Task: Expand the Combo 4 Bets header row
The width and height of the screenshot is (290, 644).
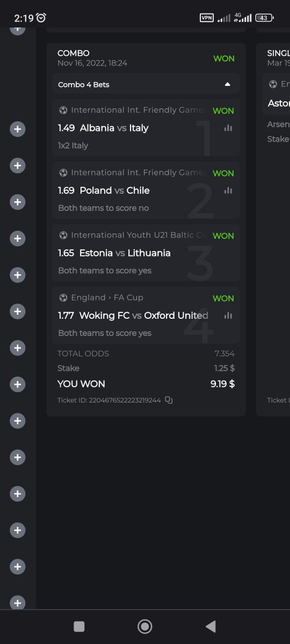Action: pos(146,84)
